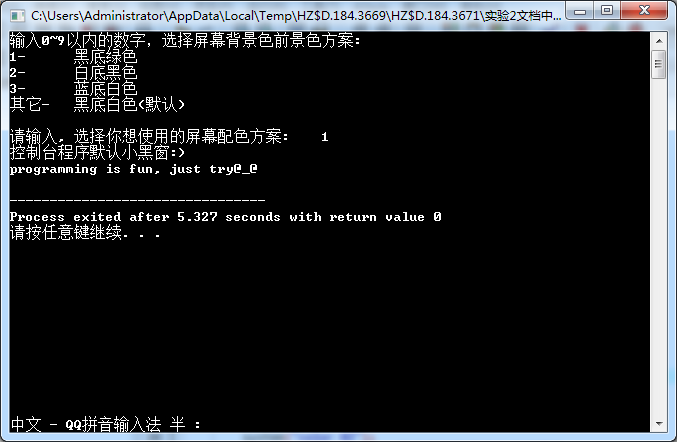Click the empty scrollbar track below thumb

(x=659, y=246)
